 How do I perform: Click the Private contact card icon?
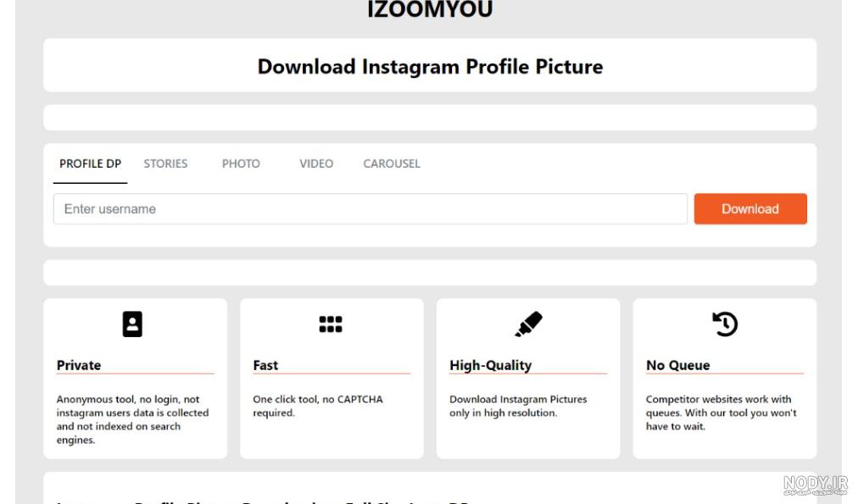tap(132, 324)
